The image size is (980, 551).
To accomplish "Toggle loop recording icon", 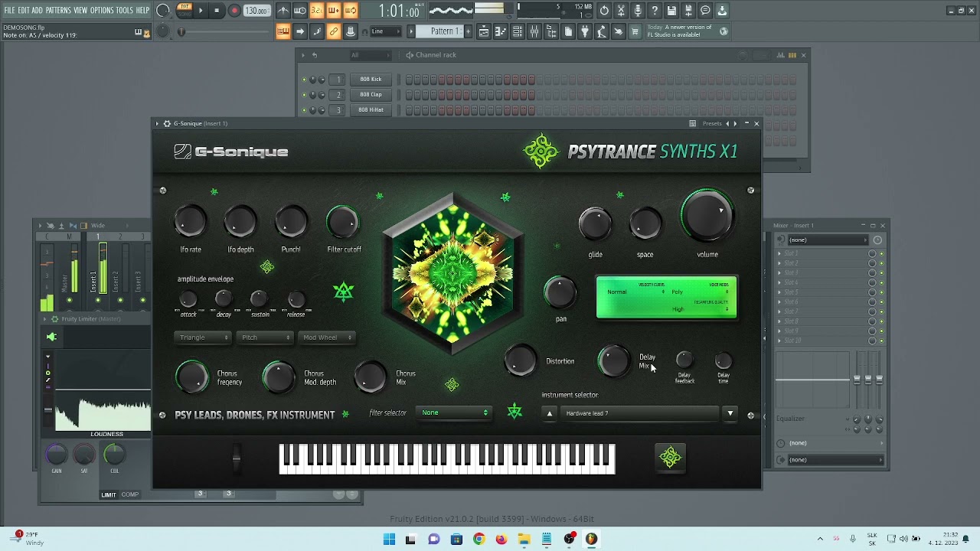I will click(351, 11).
